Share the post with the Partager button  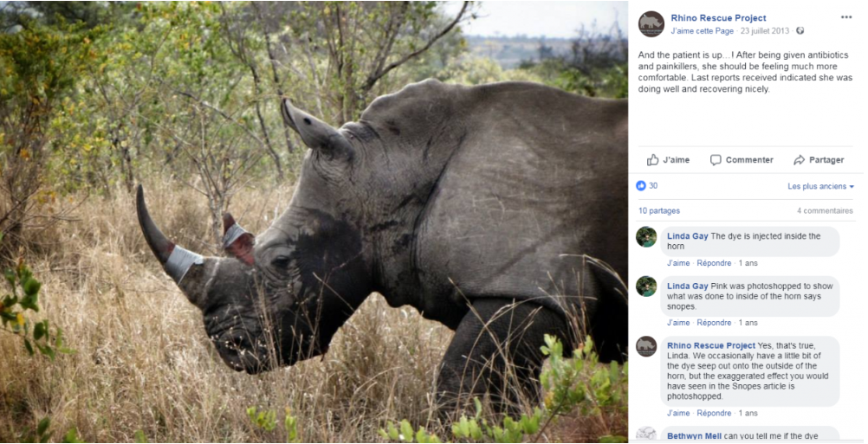pyautogui.click(x=818, y=160)
